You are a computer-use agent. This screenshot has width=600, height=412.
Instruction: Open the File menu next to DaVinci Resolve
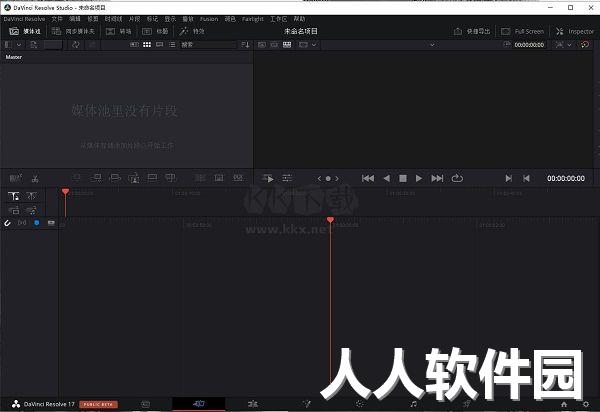click(x=57, y=19)
